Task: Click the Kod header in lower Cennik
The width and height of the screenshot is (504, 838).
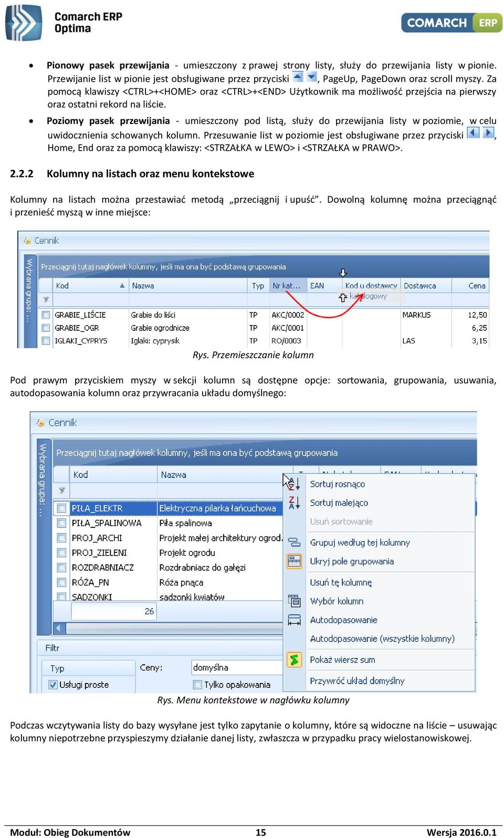Action: pos(113,475)
